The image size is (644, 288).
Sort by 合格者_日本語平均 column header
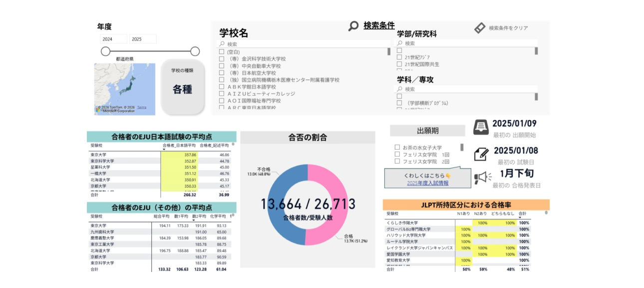pyautogui.click(x=179, y=145)
